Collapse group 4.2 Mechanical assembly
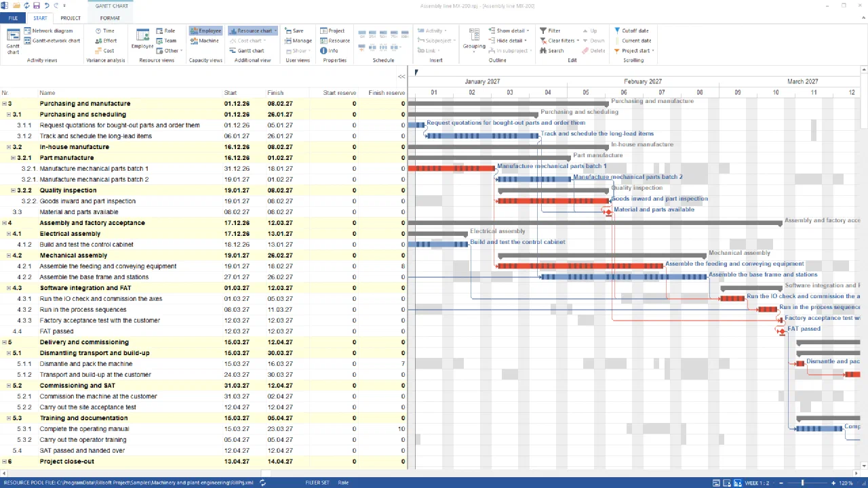Screen dimensions: 868x488 coord(9,256)
